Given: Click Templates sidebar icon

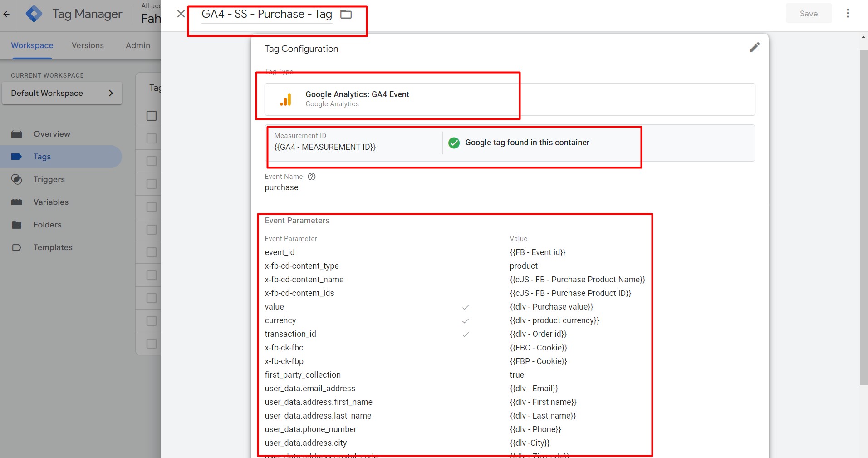Looking at the screenshot, I should 17,247.
